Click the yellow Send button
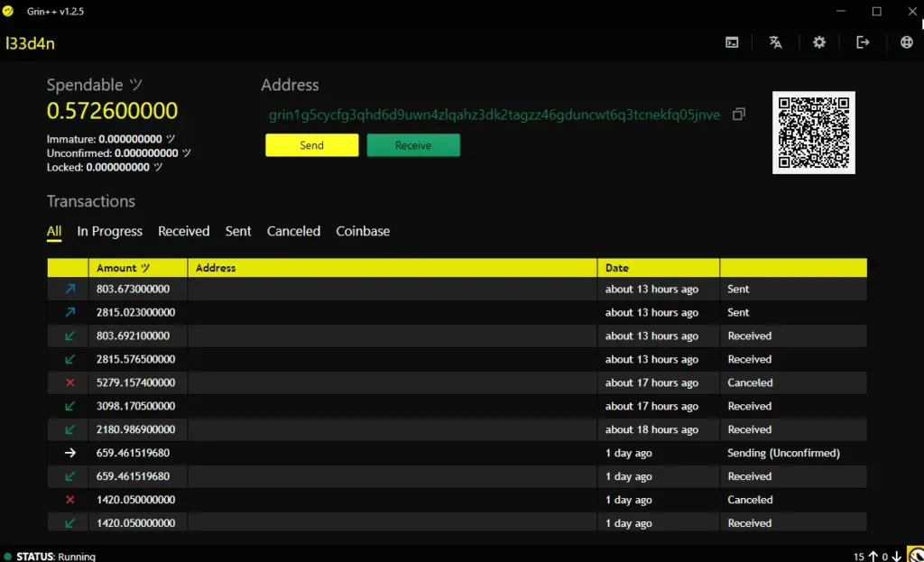924x562 pixels. pyautogui.click(x=311, y=145)
